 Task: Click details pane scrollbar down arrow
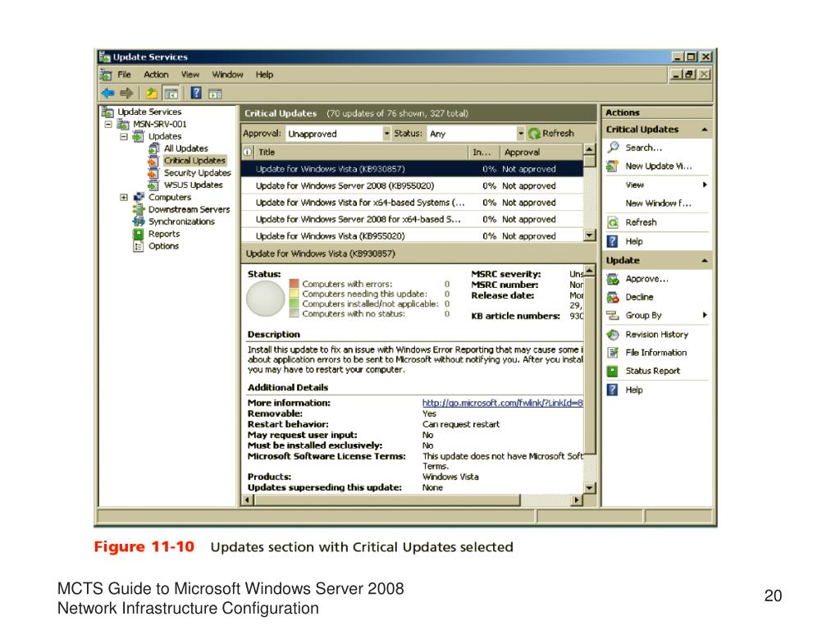click(x=589, y=488)
